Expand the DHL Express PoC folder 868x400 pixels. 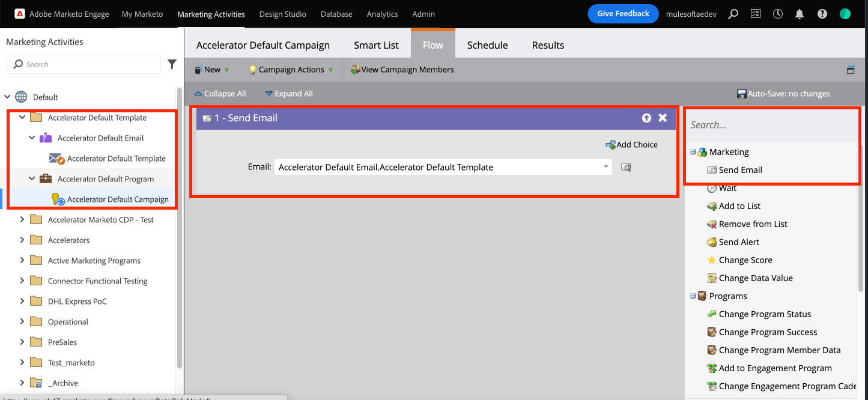(22, 302)
